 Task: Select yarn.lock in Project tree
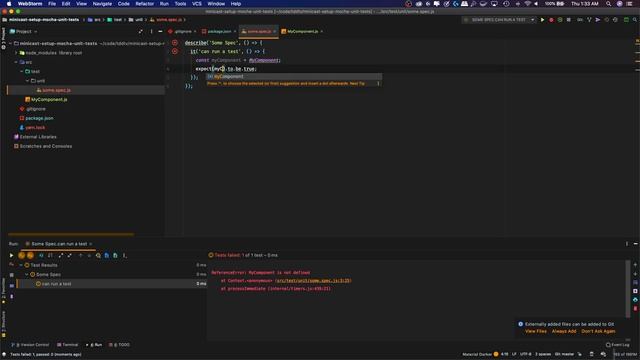pos(32,128)
